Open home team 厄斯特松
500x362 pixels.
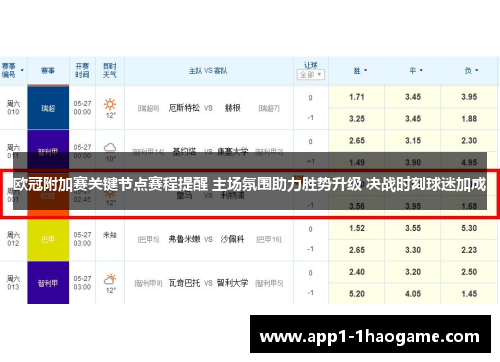(x=184, y=108)
